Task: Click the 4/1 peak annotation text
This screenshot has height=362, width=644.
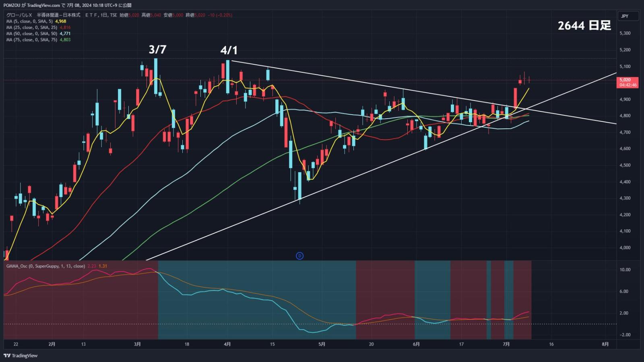Action: [x=229, y=50]
